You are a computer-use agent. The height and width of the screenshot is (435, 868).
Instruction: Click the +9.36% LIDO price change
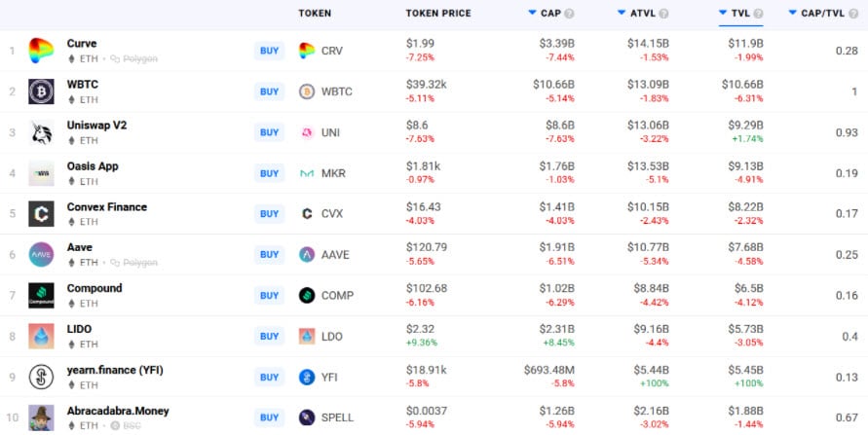[x=422, y=343]
